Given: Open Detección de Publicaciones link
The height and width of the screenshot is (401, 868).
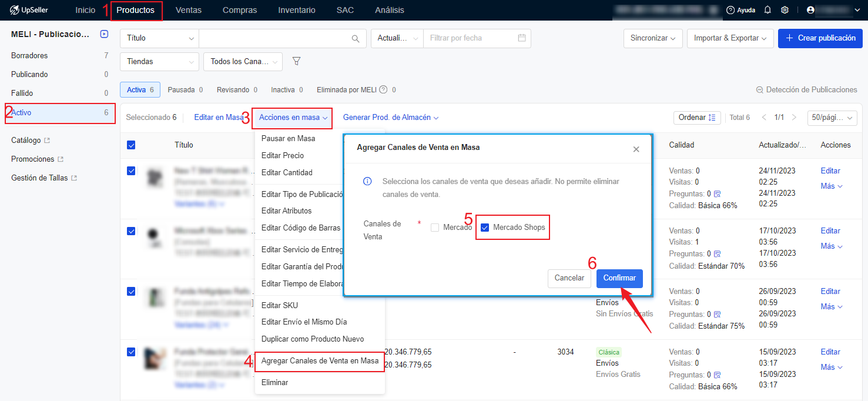Looking at the screenshot, I should tap(807, 90).
